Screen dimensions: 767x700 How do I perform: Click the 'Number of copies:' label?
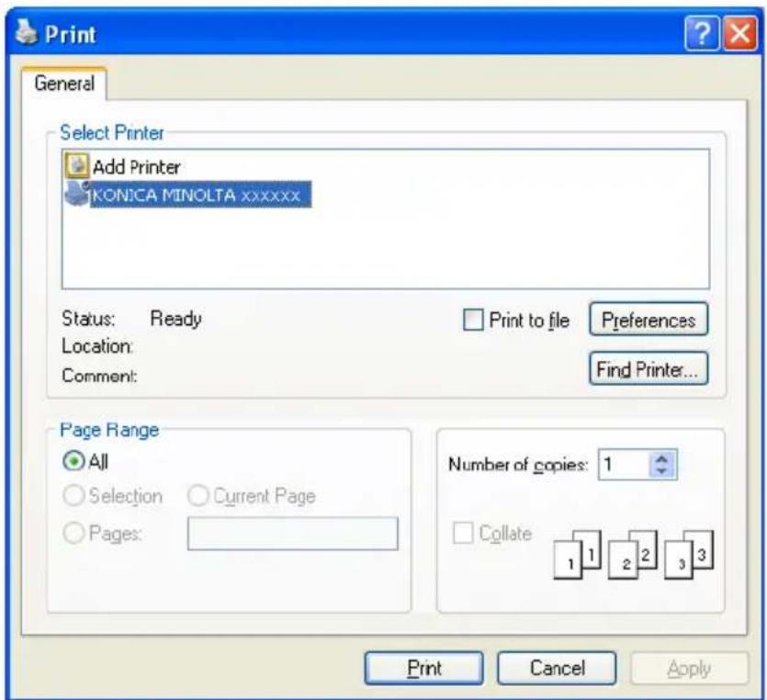pyautogui.click(x=517, y=465)
